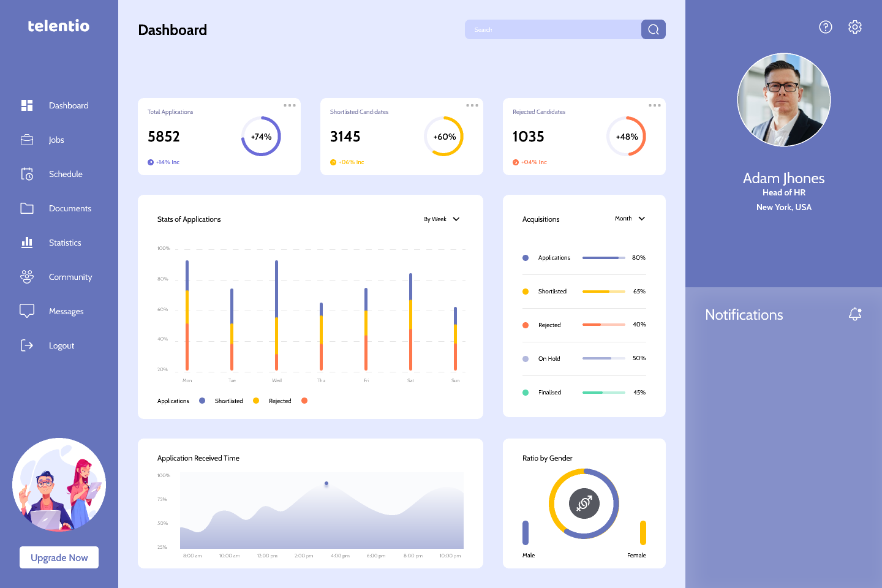Click the Documents folder icon
This screenshot has width=882, height=588.
click(x=27, y=208)
